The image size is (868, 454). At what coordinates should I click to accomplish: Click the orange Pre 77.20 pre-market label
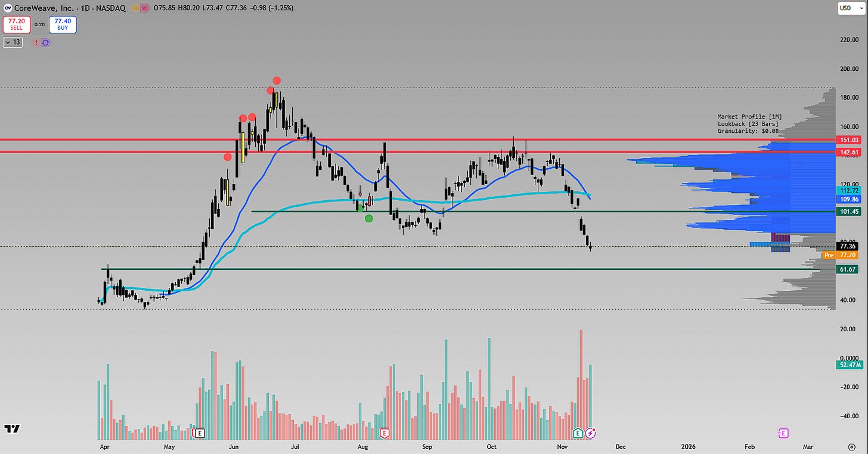click(840, 255)
